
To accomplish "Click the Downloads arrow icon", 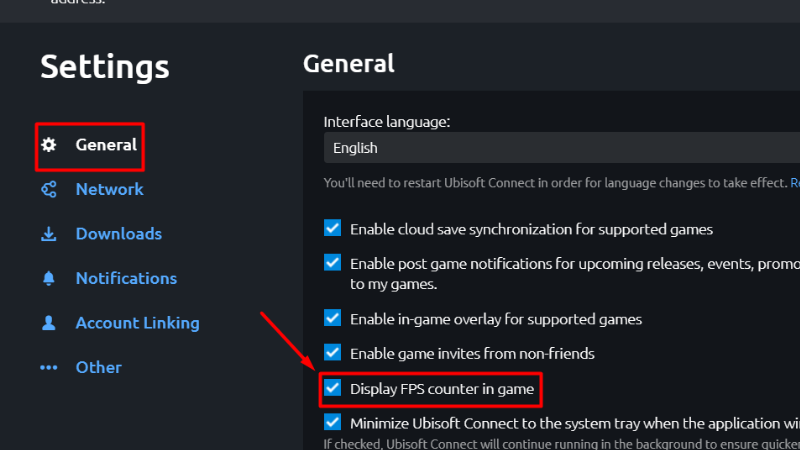I will point(48,234).
